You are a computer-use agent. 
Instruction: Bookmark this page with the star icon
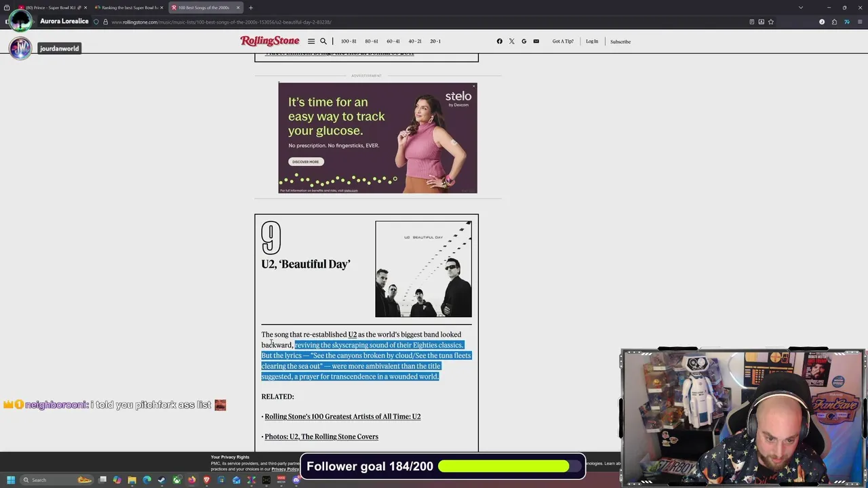(x=771, y=22)
